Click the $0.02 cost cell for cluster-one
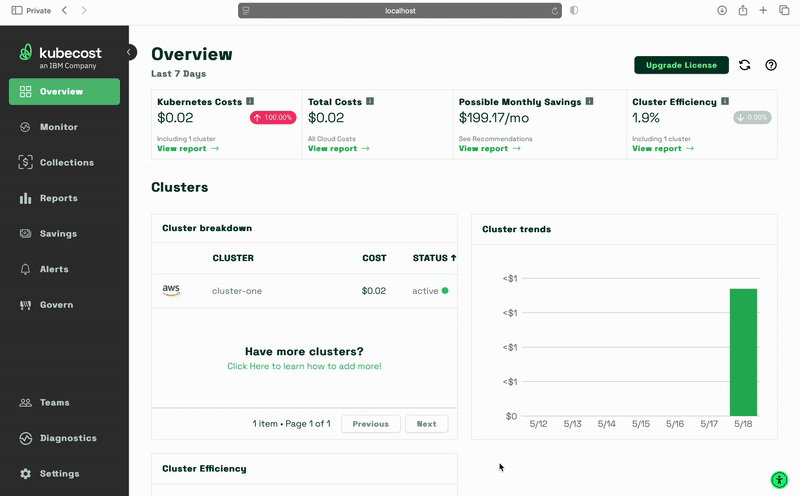This screenshot has width=800, height=496. click(x=373, y=291)
